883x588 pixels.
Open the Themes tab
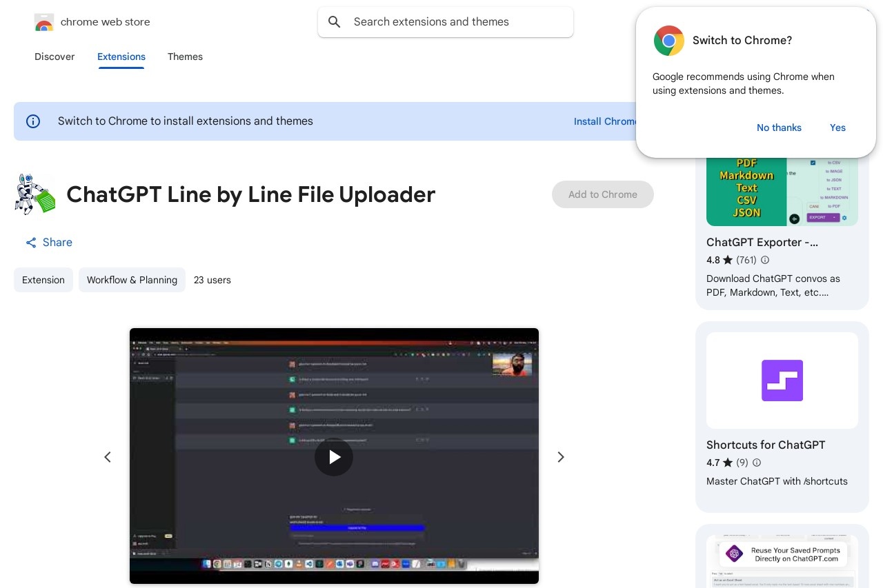[185, 57]
